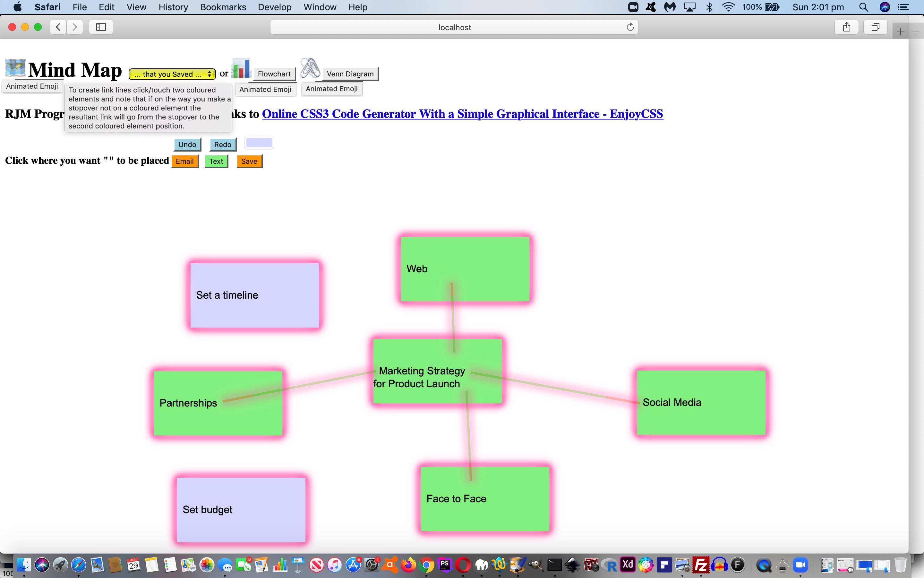924x578 pixels.
Task: Open Notification Center from the menu bar
Action: [x=903, y=7]
